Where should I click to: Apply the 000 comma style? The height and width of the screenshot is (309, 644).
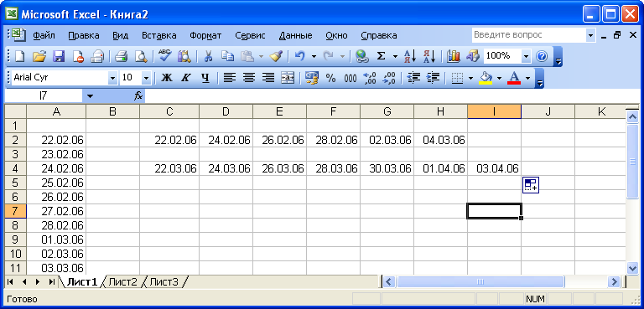point(351,78)
